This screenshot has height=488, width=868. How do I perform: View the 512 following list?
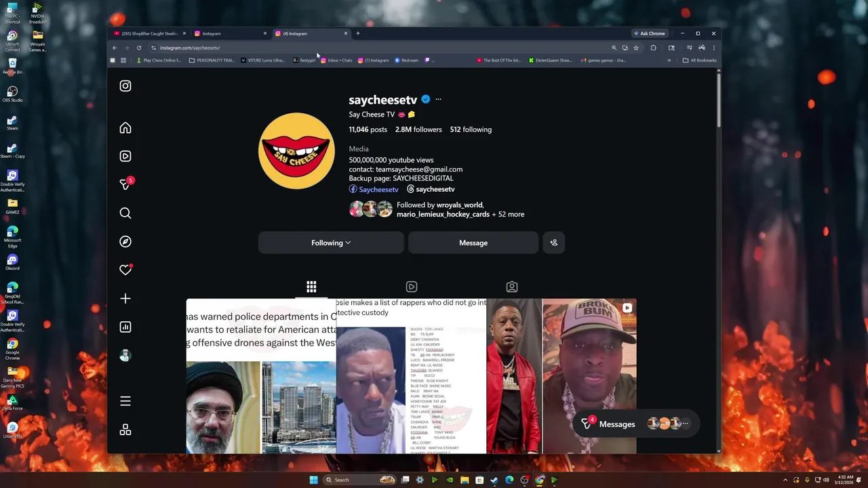tap(471, 129)
